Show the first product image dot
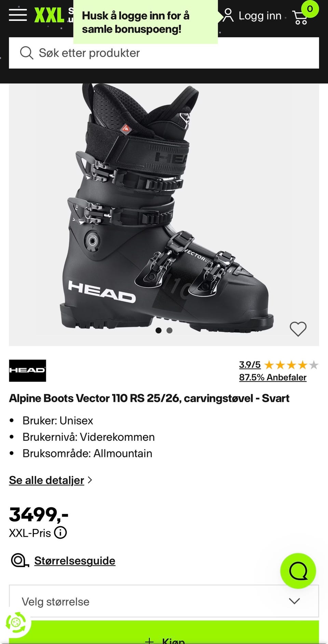Image resolution: width=328 pixels, height=644 pixels. coord(158,330)
